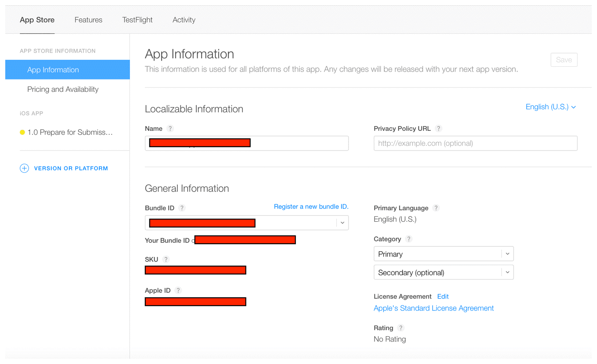
Task: Switch to the TestFlight tab
Action: pyautogui.click(x=137, y=20)
